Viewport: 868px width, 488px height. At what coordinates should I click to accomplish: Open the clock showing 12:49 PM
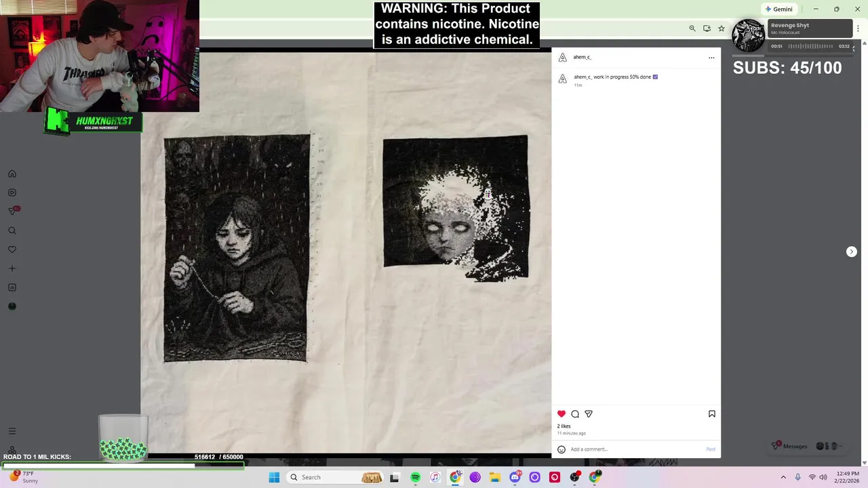click(x=848, y=477)
